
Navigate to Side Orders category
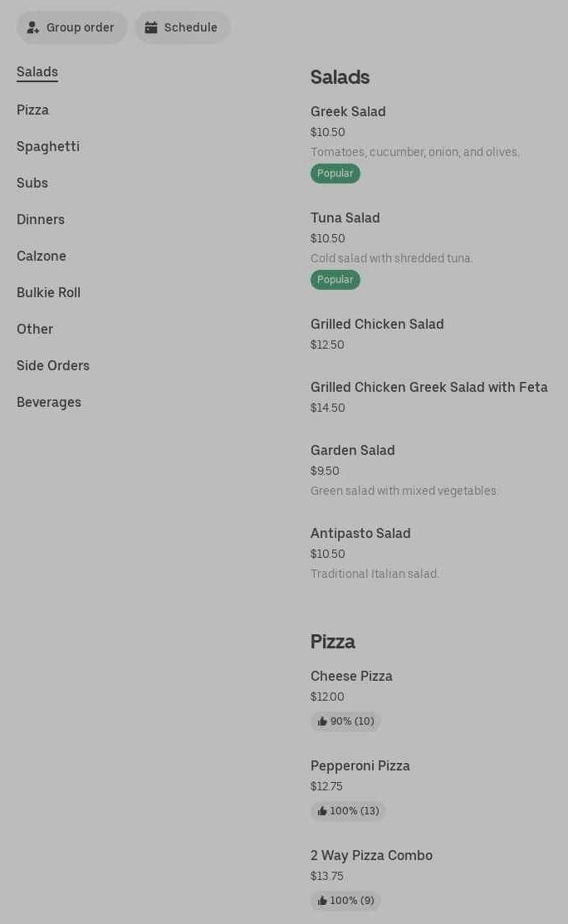point(53,366)
